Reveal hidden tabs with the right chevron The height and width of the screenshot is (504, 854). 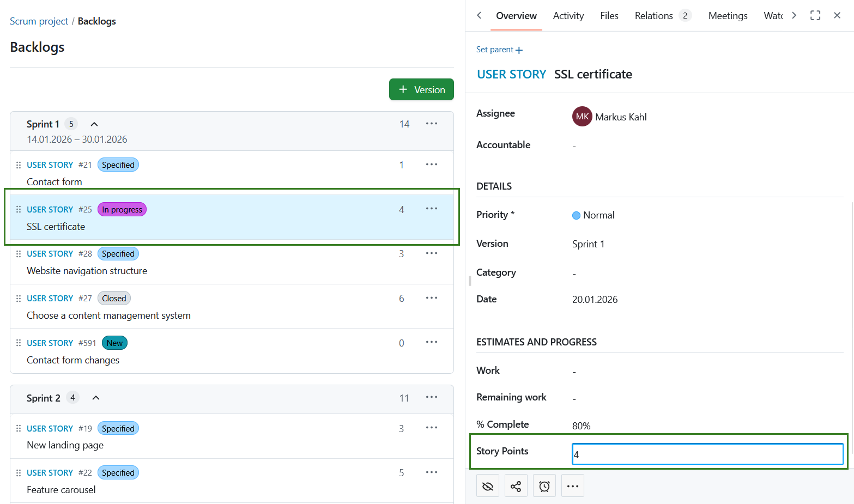[x=794, y=15]
